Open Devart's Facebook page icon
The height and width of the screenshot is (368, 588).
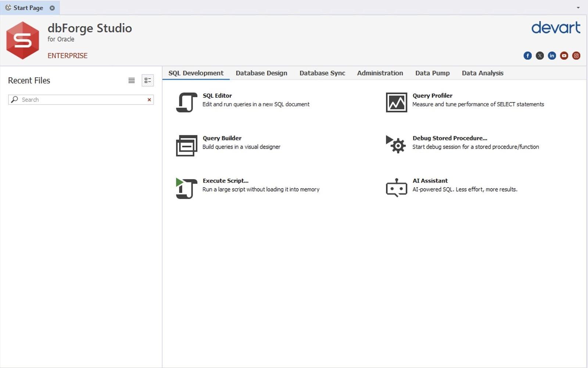(527, 56)
